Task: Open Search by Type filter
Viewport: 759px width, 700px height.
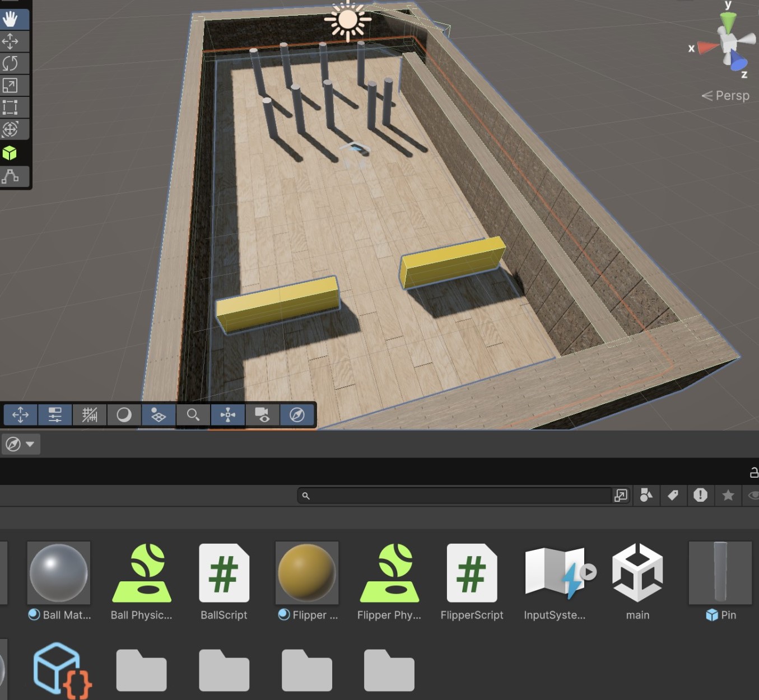Action: [646, 495]
